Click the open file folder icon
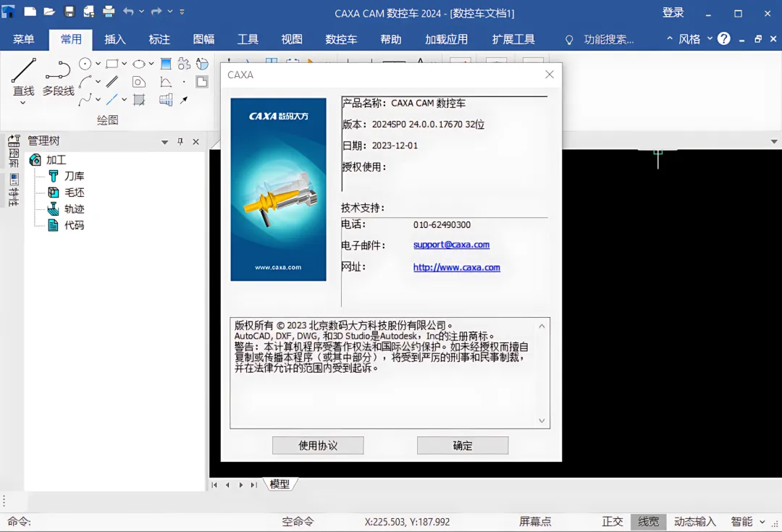782x532 pixels. [49, 12]
